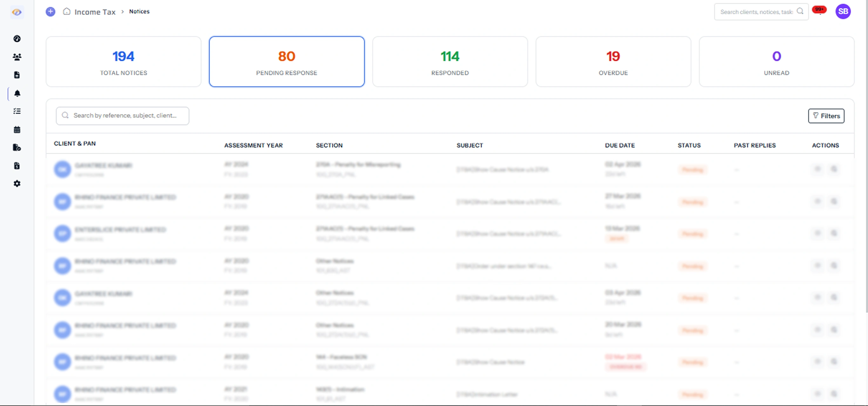Open the SB user profile avatar
The height and width of the screenshot is (406, 868).
pos(843,11)
